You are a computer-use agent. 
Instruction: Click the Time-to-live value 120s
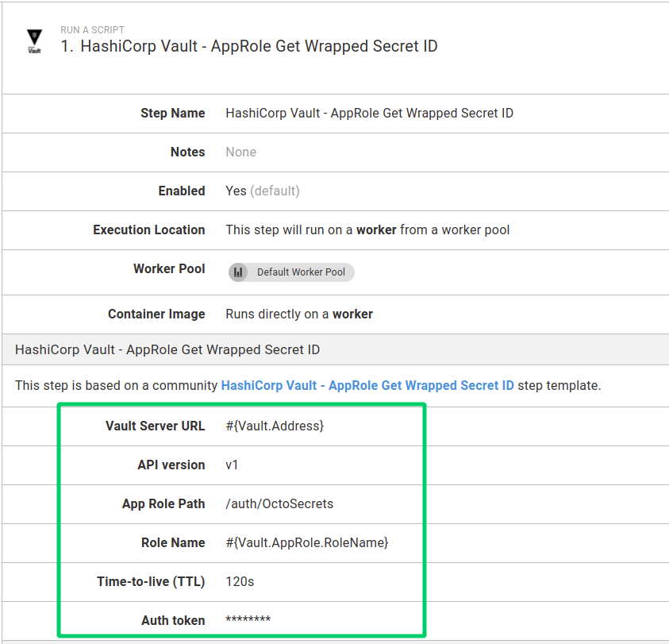tap(240, 581)
